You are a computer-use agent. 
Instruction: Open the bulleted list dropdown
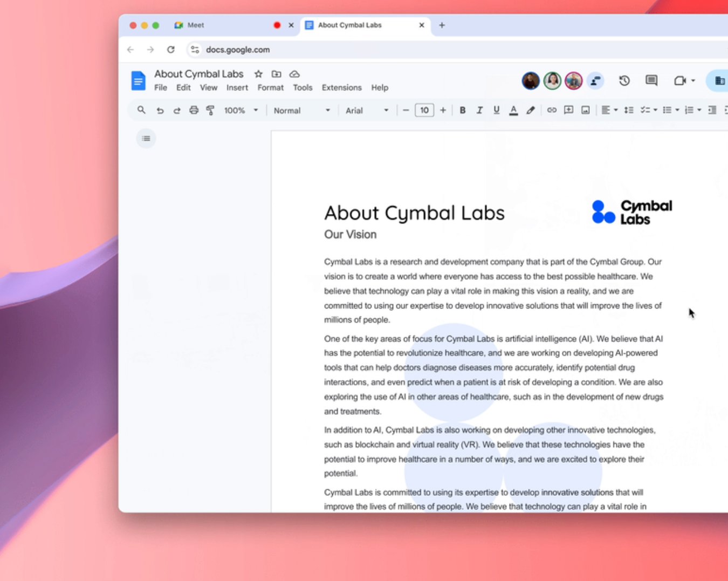(671, 110)
